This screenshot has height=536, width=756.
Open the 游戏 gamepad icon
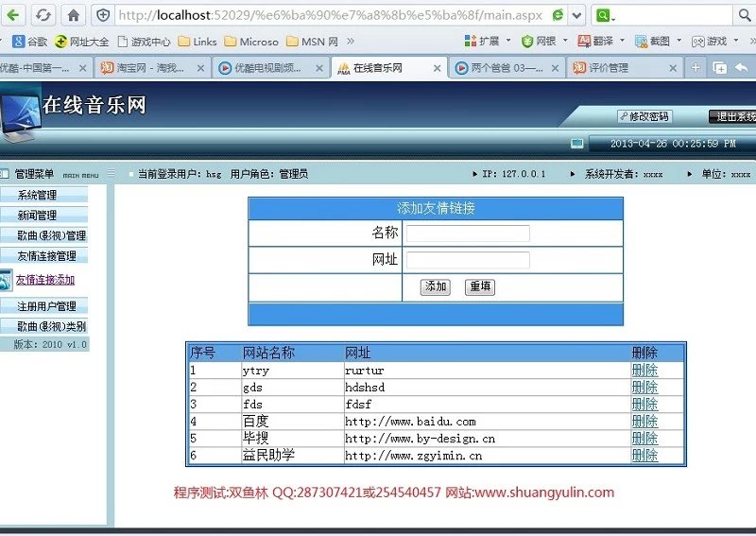697,42
